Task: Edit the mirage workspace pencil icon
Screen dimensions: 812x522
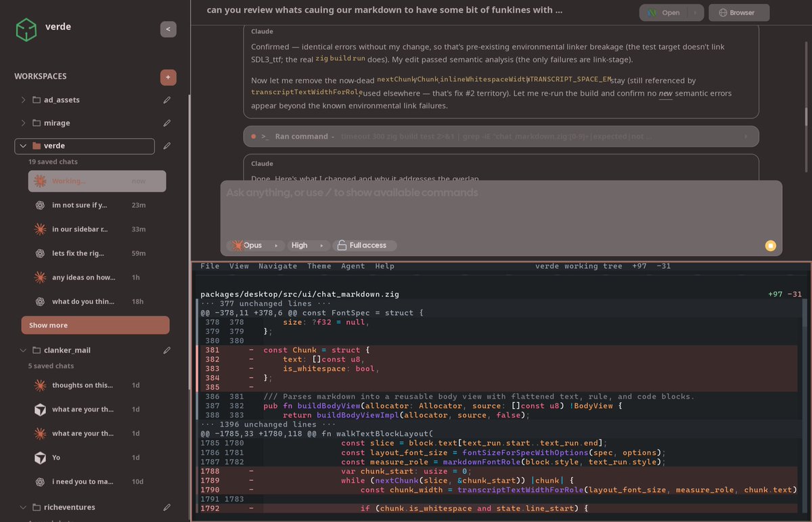Action: click(x=167, y=123)
